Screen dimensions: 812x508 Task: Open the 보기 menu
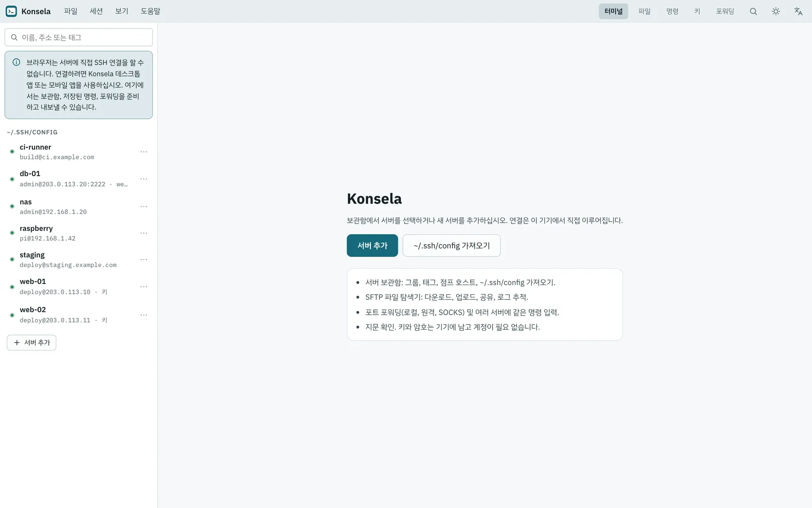tap(122, 11)
